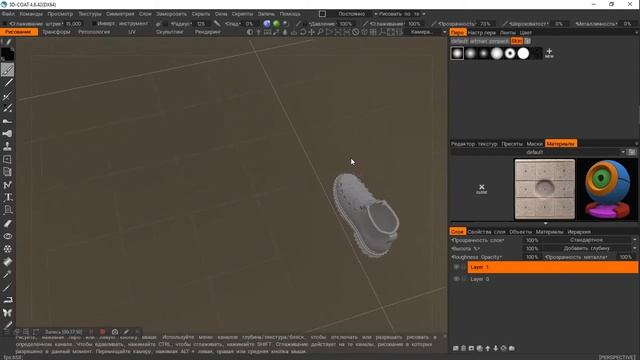Select the stamp clone tool
Viewport: 640px width, 360px height.
point(7,147)
